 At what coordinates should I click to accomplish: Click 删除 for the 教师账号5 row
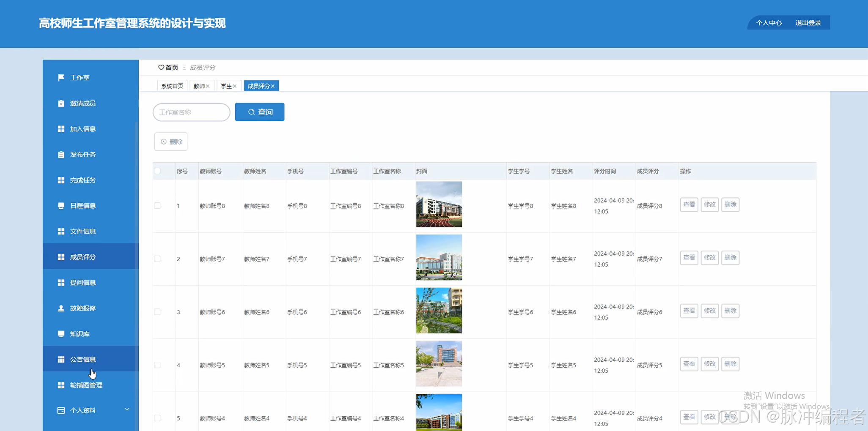point(730,364)
